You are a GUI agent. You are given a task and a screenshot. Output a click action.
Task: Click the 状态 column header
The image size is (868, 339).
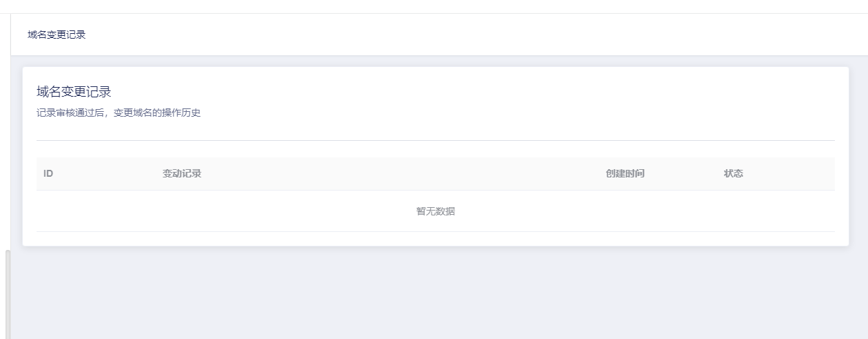click(x=734, y=174)
